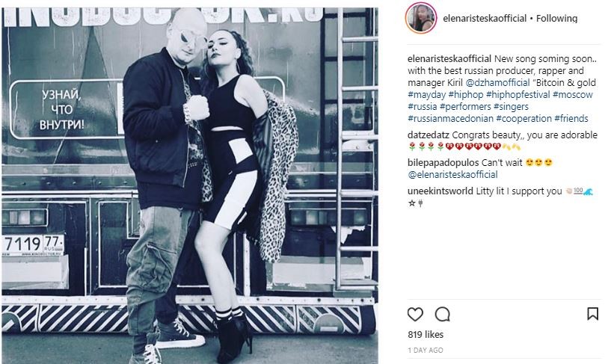611x364 pixels.
Task: Open the #russia hashtag
Action: tap(423, 107)
